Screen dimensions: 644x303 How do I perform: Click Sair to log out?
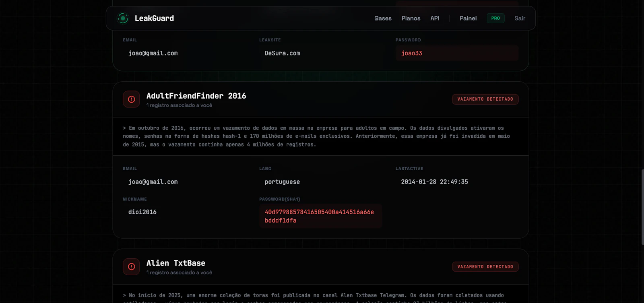point(520,18)
